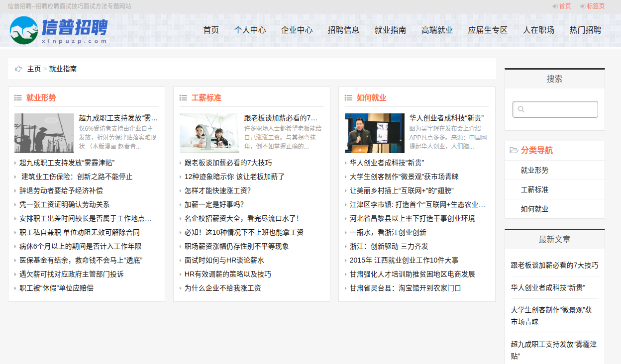
Task: Select 工薪标准 in category navigation sidebar
Action: tap(534, 189)
